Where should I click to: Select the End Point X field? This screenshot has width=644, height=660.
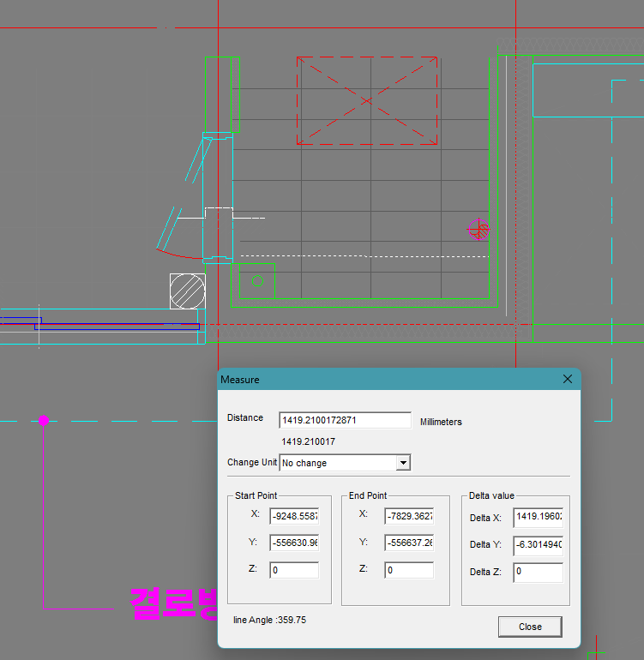point(408,516)
